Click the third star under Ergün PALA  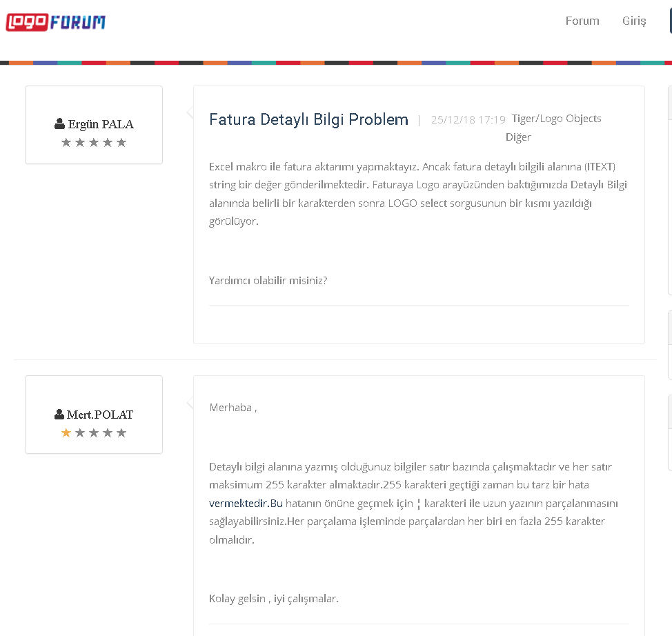[x=94, y=143]
